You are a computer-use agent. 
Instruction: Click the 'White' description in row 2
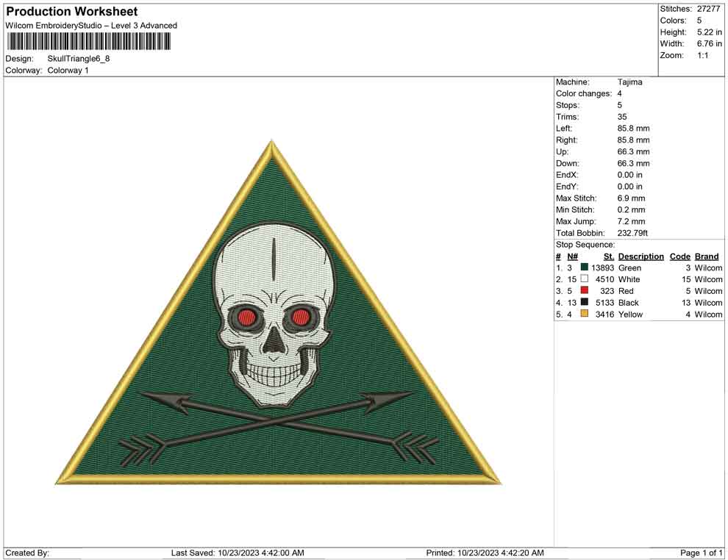pyautogui.click(x=629, y=279)
